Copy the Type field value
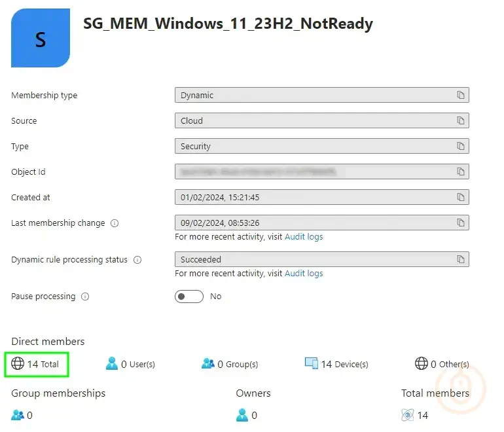Screen dimensions: 504x432 [x=461, y=147]
